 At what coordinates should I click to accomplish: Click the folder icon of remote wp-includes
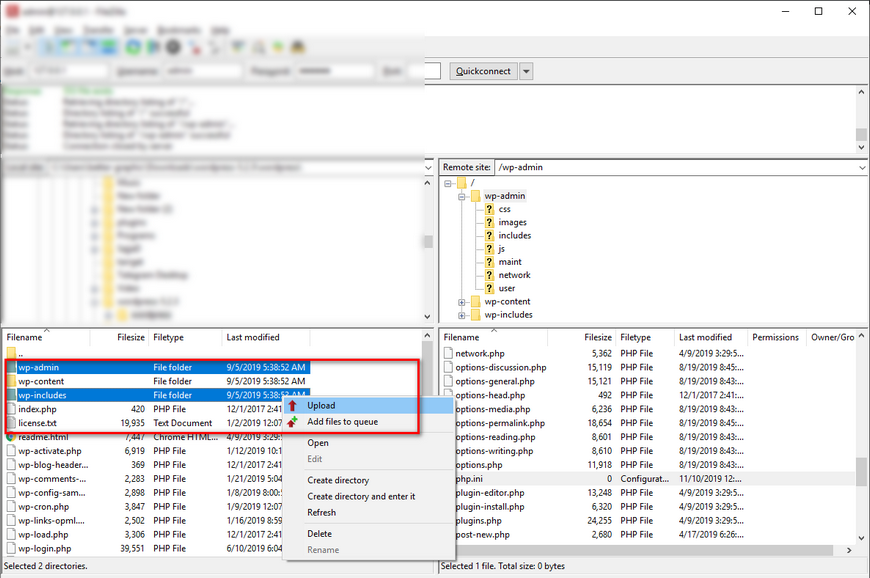475,315
